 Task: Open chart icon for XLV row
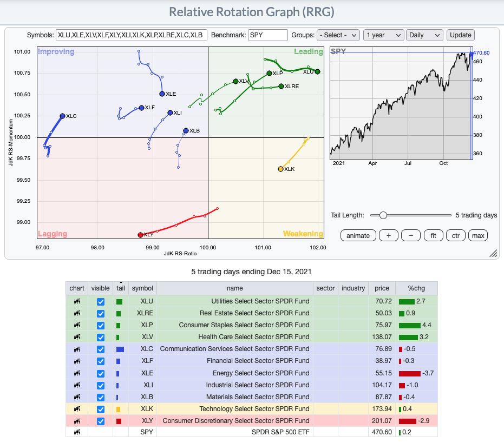coord(77,337)
